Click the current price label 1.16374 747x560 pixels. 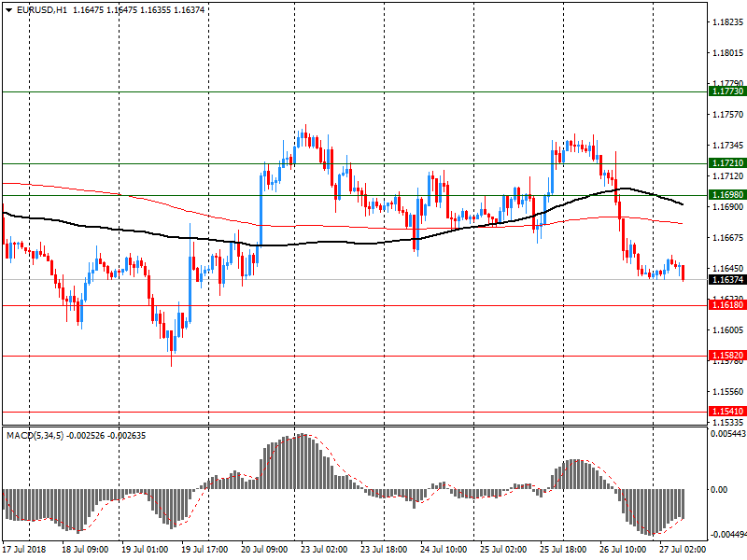(x=727, y=280)
